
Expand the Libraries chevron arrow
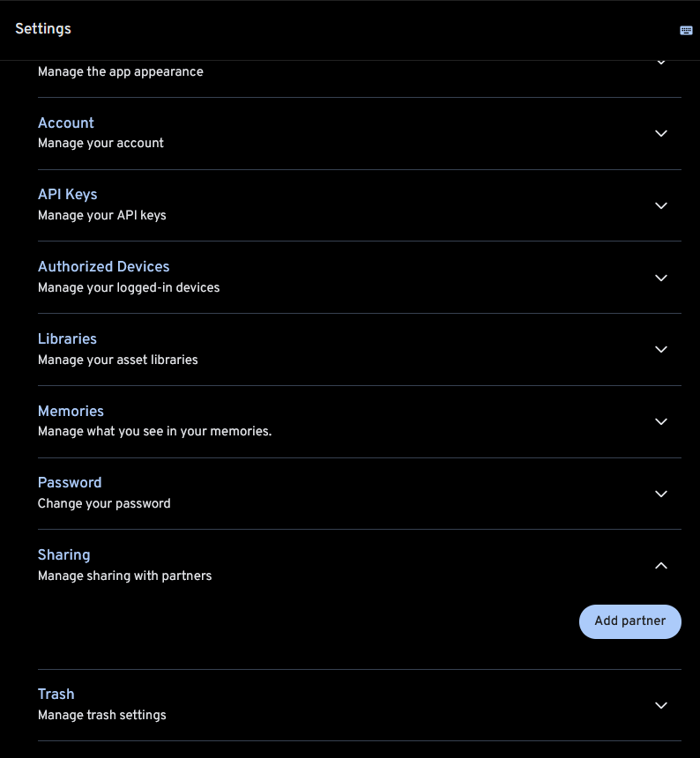[661, 350]
